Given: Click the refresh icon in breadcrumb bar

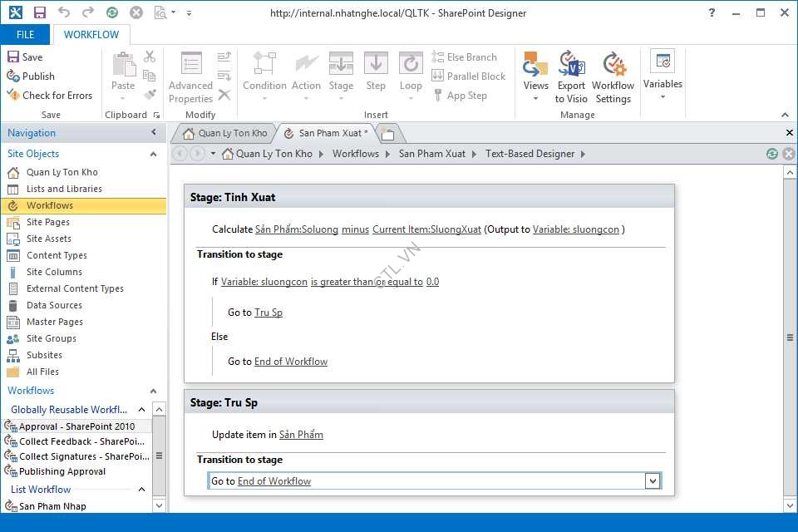Looking at the screenshot, I should [x=772, y=154].
